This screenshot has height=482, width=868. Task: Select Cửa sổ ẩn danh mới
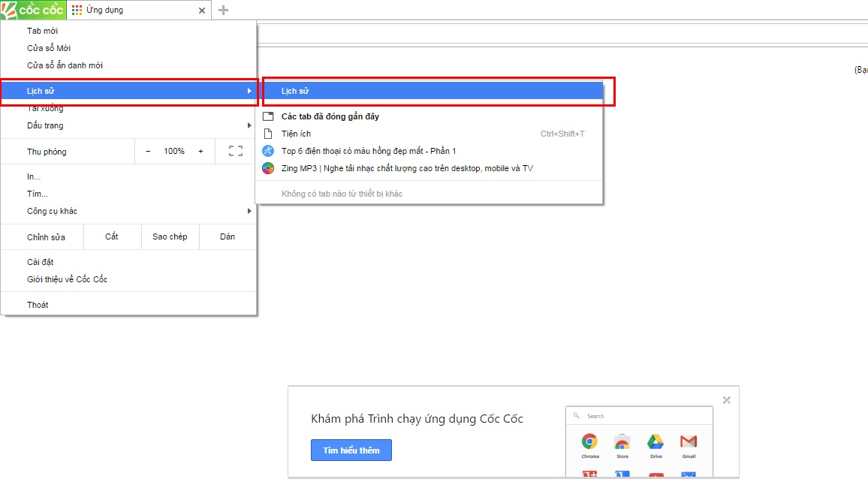coord(65,65)
